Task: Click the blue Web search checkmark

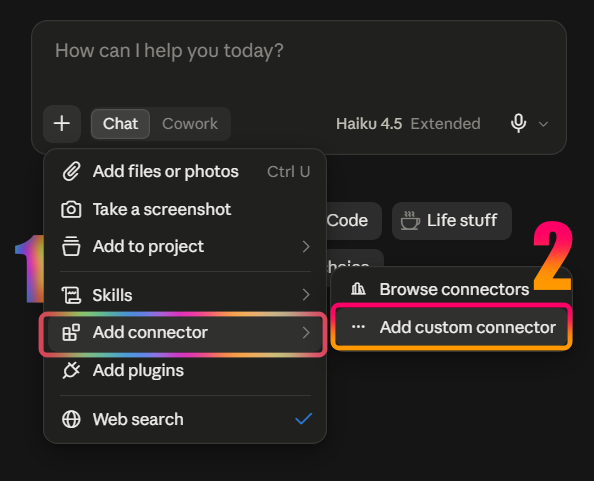Action: 303,419
